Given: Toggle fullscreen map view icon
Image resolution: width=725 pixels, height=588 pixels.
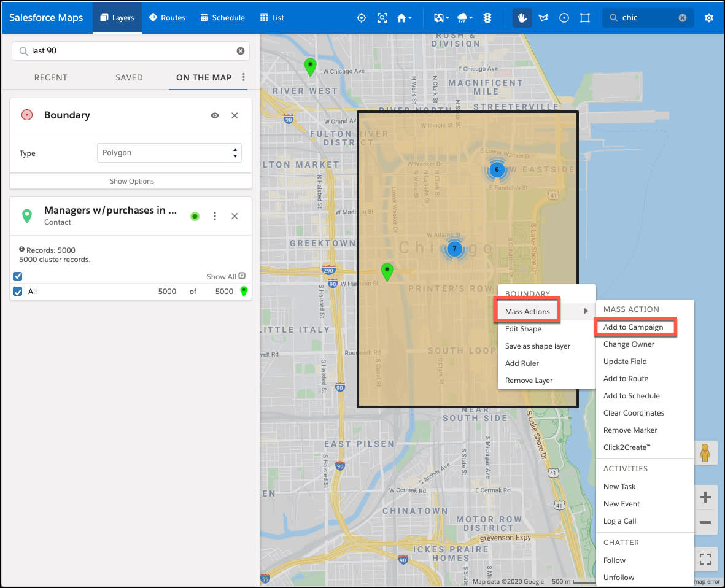Looking at the screenshot, I should 705,559.
